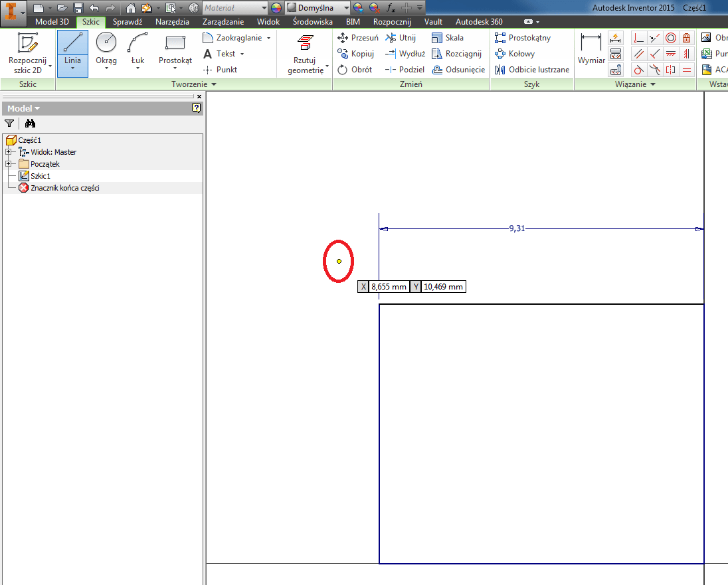
Task: Click the Utnij (trim) tool
Action: [x=401, y=38]
